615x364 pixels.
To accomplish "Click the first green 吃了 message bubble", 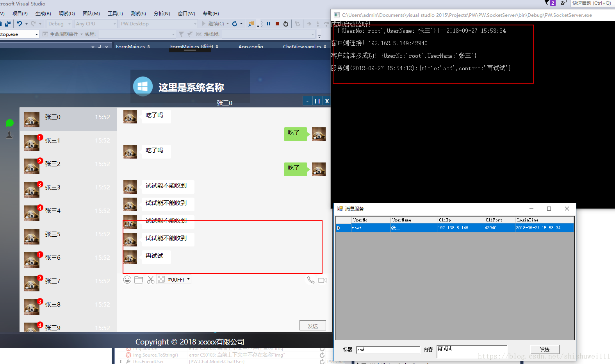I will (296, 134).
